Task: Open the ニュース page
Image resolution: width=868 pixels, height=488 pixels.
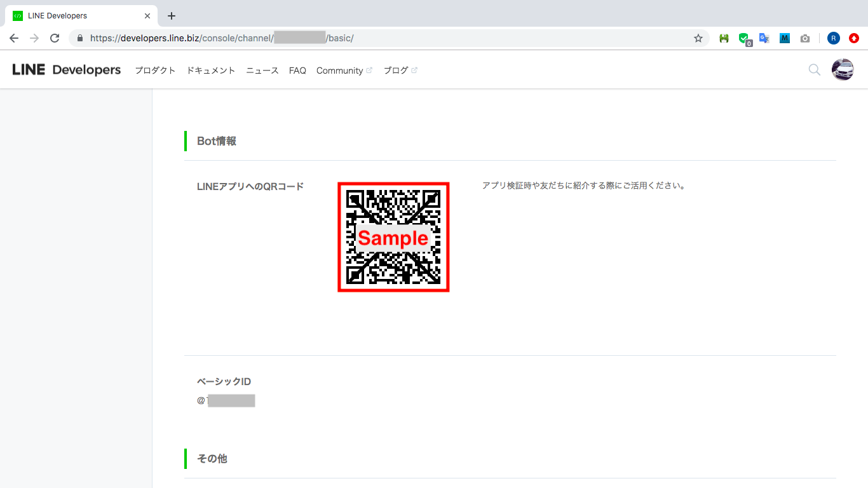Action: tap(262, 71)
